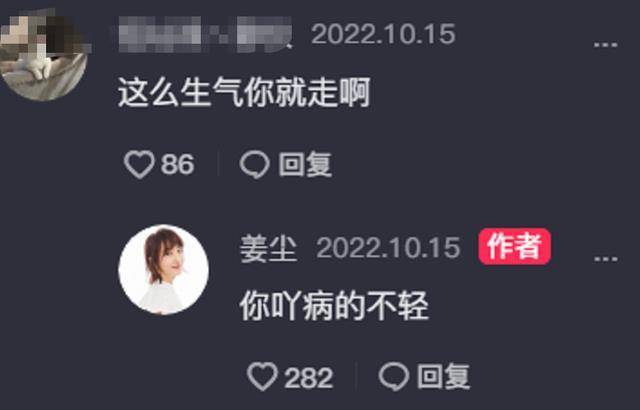Click the 86 like count
This screenshot has height=410, width=640.
(178, 164)
